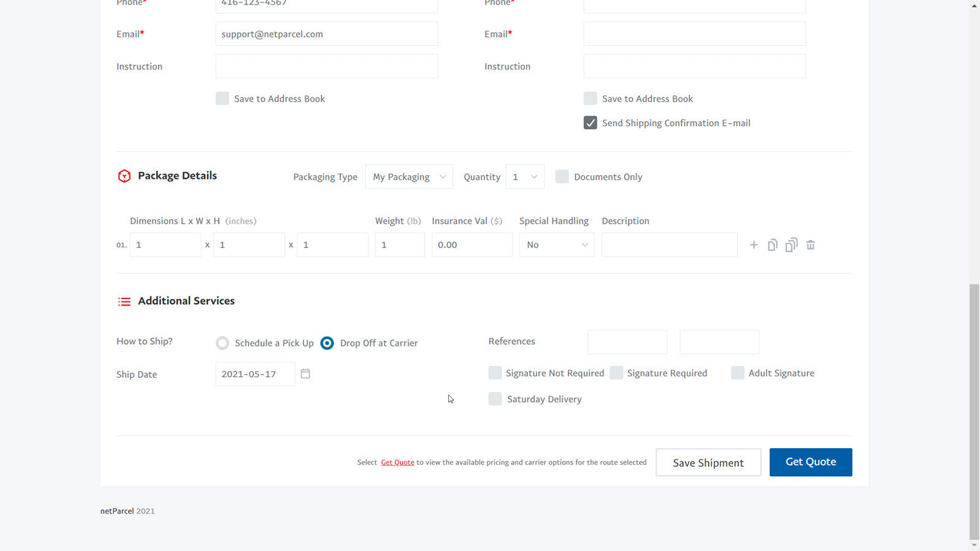Image resolution: width=980 pixels, height=551 pixels.
Task: Click the package Length dimension field
Action: point(165,245)
